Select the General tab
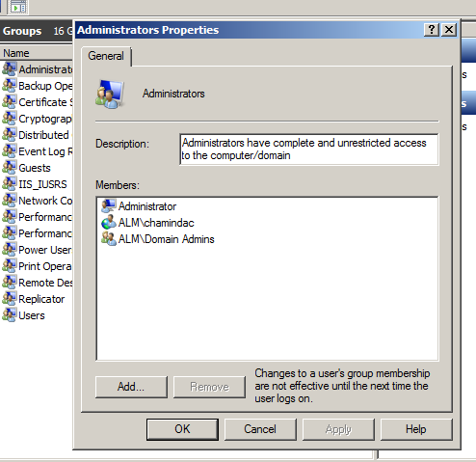Viewport: 476px width, 462px height. pyautogui.click(x=106, y=56)
